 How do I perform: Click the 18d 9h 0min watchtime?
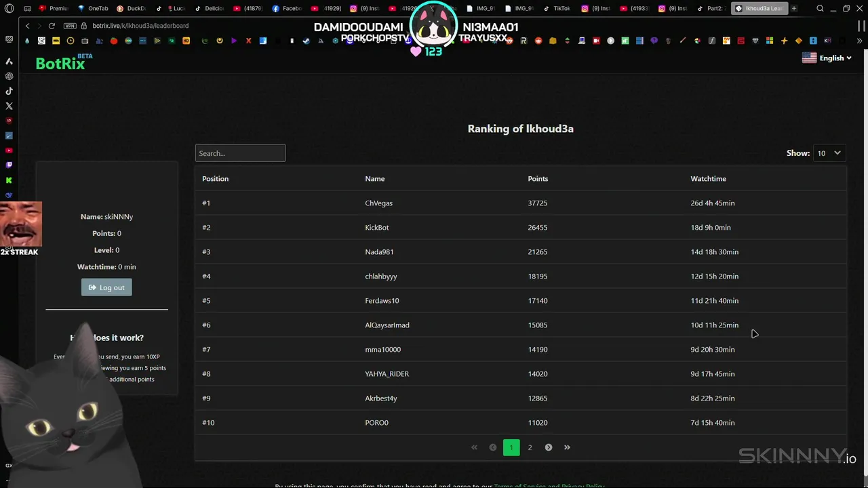tap(711, 228)
